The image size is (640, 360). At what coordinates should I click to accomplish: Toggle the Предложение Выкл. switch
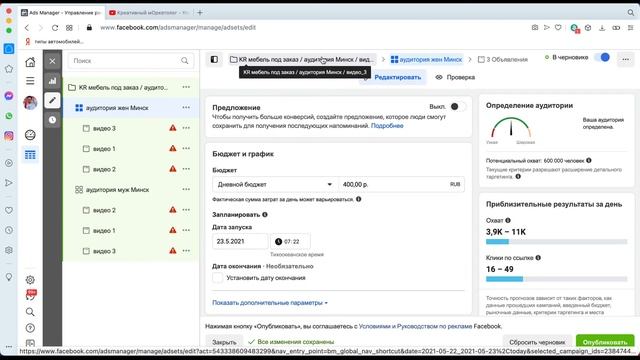[458, 107]
